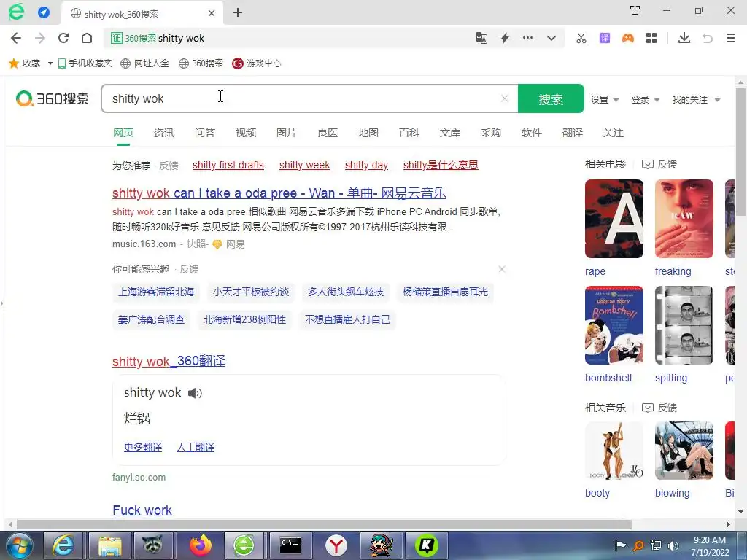Switch to the 翻译 tab

point(573,133)
